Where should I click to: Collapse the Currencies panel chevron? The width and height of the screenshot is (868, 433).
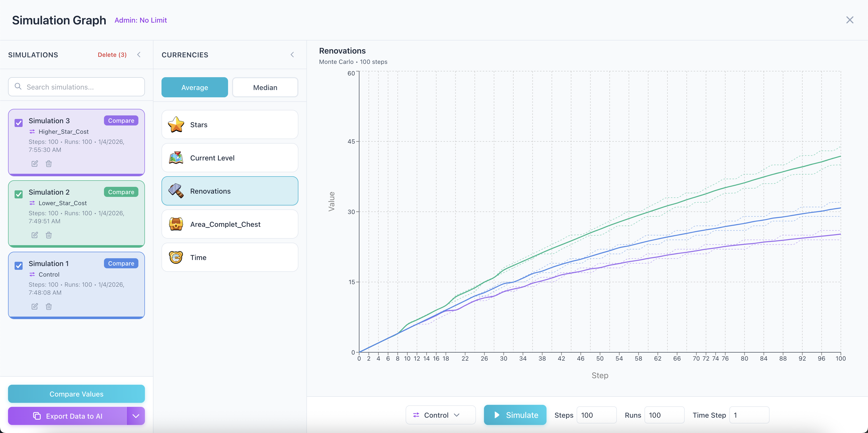click(292, 55)
